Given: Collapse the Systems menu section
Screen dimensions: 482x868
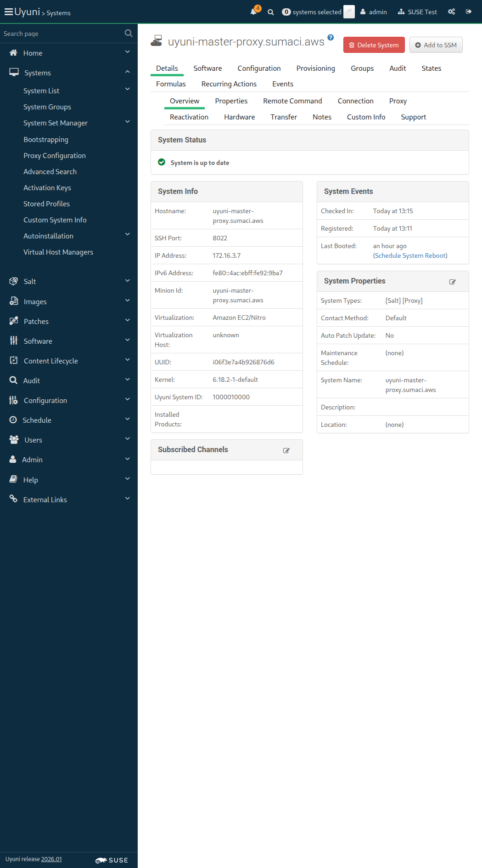Looking at the screenshot, I should 127,72.
